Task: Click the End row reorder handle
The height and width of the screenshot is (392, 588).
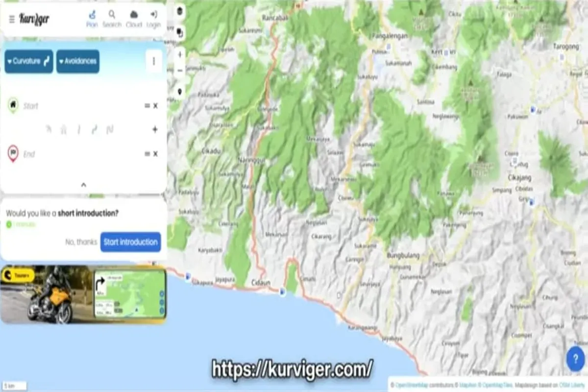Action: [147, 154]
